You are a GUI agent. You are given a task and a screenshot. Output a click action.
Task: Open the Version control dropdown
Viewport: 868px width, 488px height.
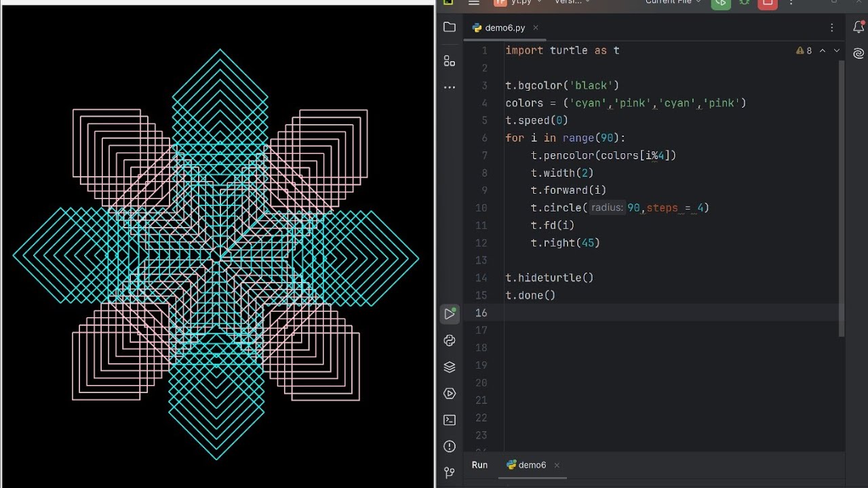pyautogui.click(x=572, y=3)
